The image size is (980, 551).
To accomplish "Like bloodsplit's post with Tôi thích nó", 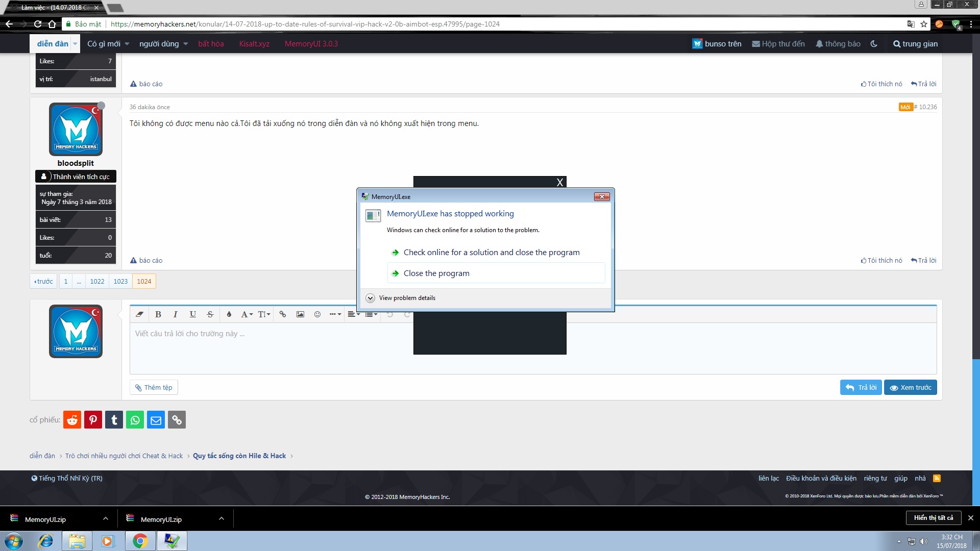I will [881, 260].
